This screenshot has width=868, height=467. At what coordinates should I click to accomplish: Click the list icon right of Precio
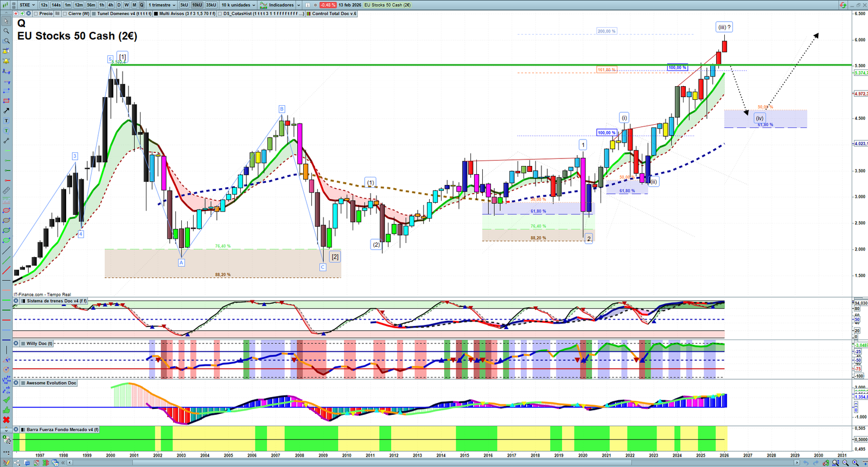click(x=57, y=14)
